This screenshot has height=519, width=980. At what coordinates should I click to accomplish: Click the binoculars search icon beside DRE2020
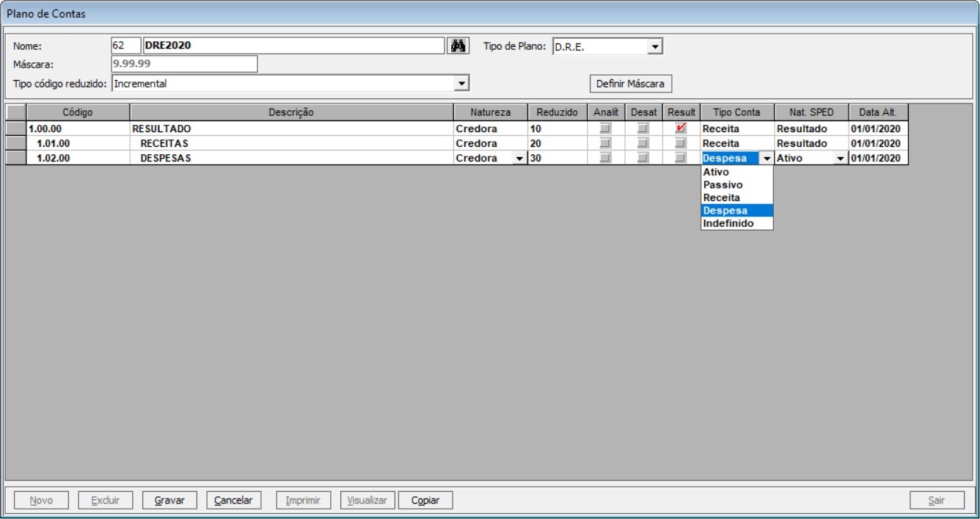tap(458, 46)
